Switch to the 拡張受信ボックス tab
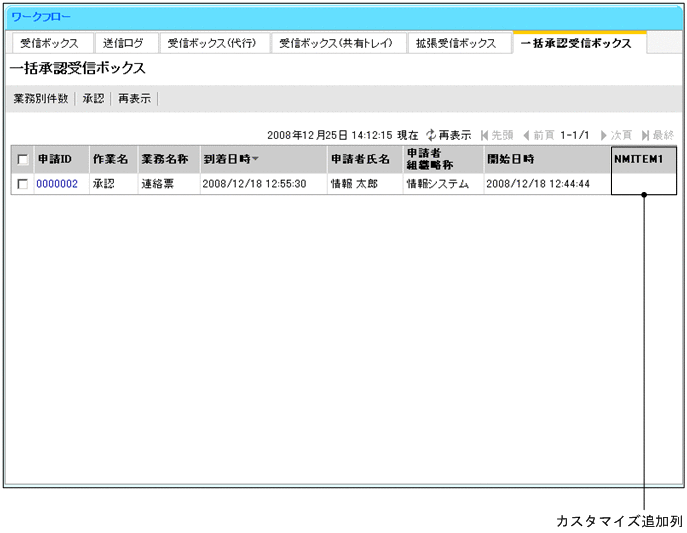Image resolution: width=687 pixels, height=533 pixels. pyautogui.click(x=456, y=44)
